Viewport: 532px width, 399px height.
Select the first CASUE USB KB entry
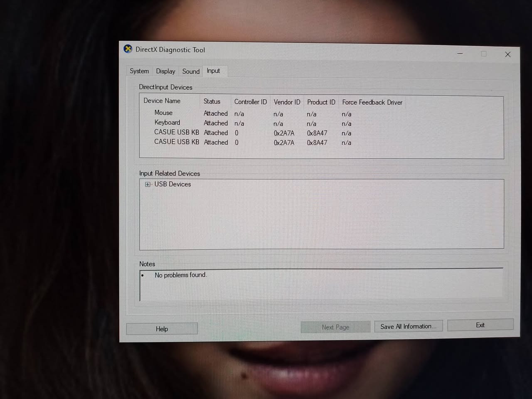176,132
